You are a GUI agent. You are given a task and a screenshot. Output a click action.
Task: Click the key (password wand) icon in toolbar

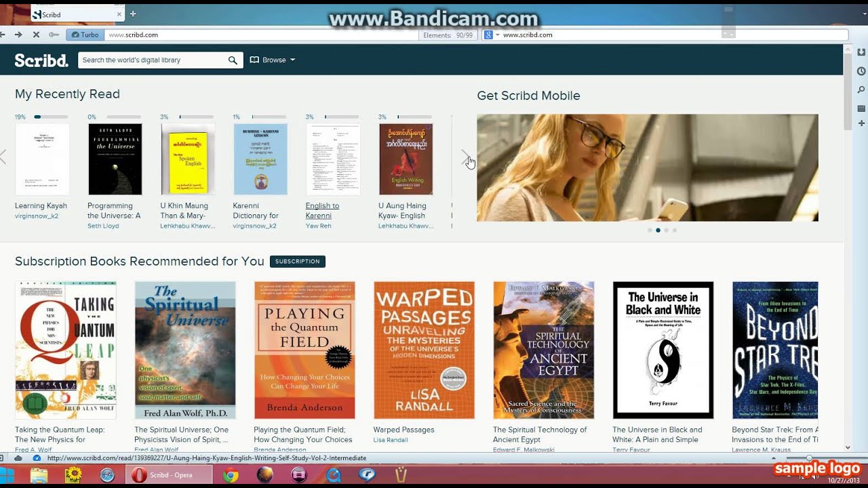[54, 35]
